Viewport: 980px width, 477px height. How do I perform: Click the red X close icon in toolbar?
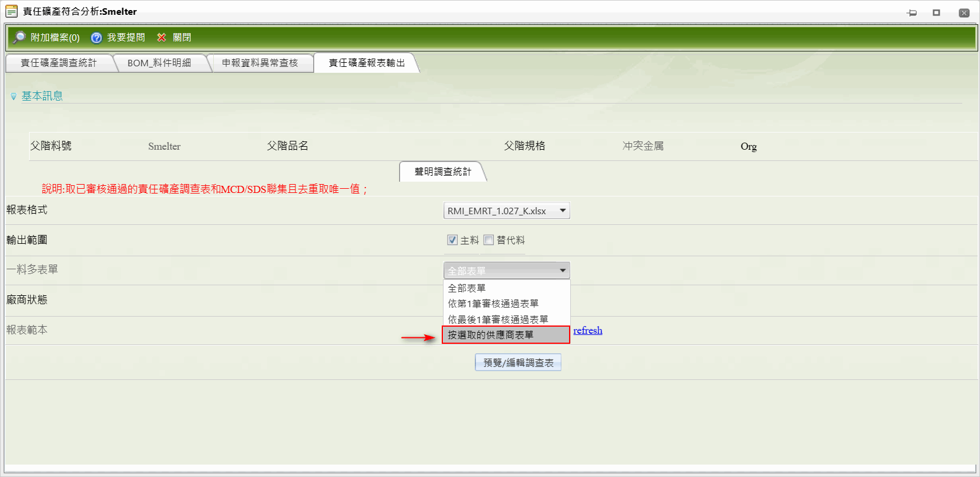coord(161,37)
